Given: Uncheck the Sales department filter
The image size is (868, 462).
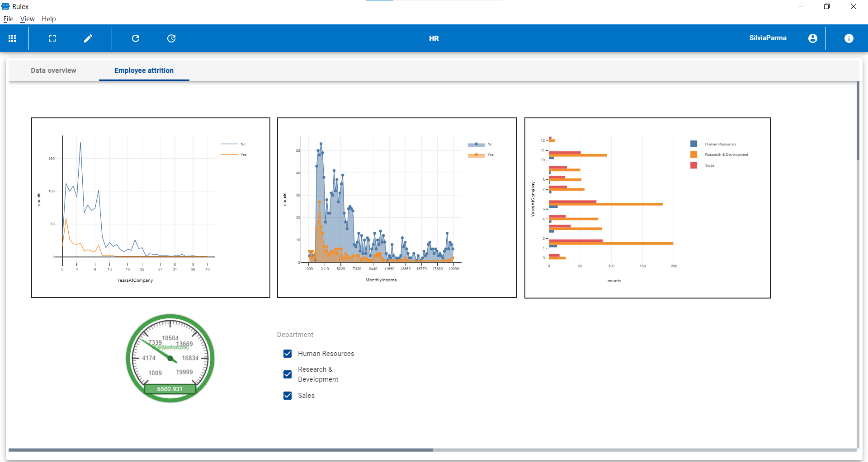Looking at the screenshot, I should (288, 396).
